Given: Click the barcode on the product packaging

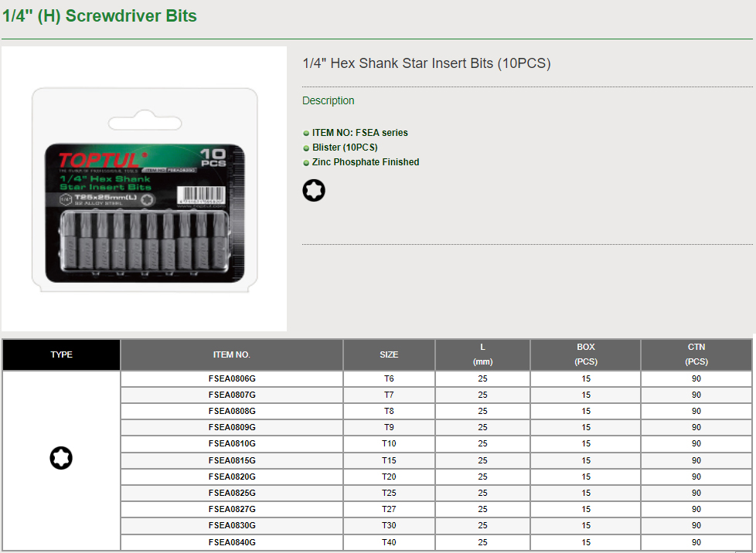Looking at the screenshot, I should (202, 195).
